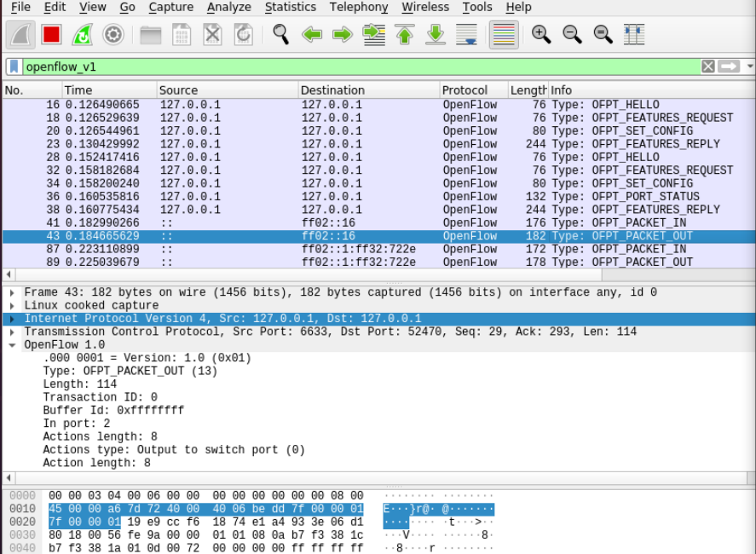Viewport: 756px width, 554px height.
Task: Select Buffer Id 0xffffffff field
Action: pos(113,410)
